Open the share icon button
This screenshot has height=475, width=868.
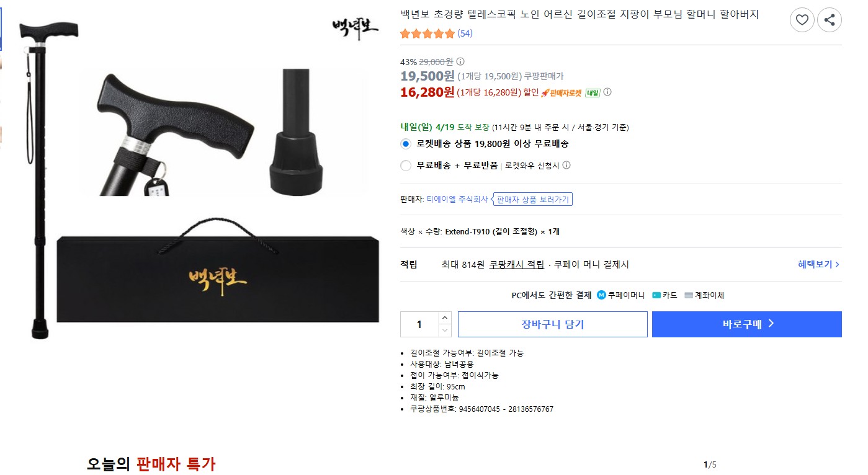pos(830,20)
